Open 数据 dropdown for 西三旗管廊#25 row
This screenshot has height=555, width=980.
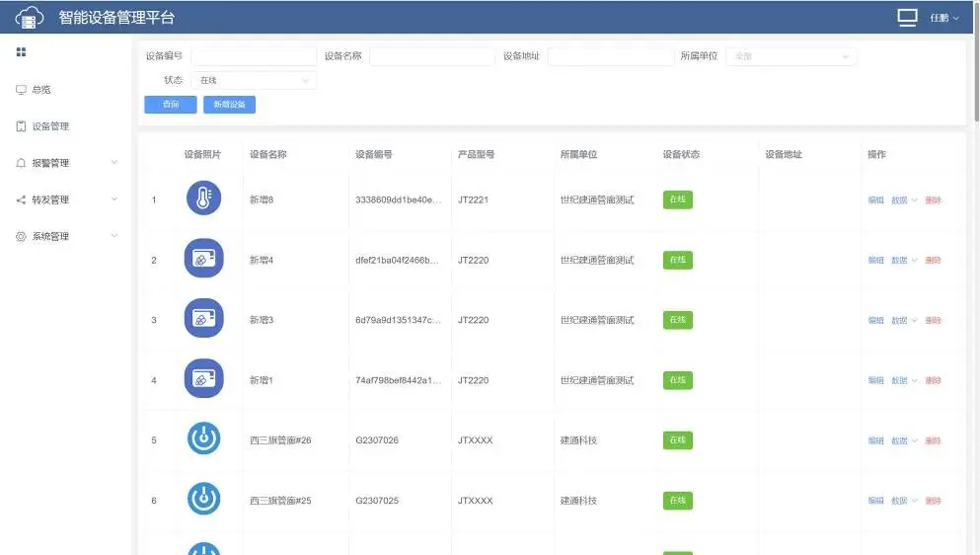pos(904,501)
